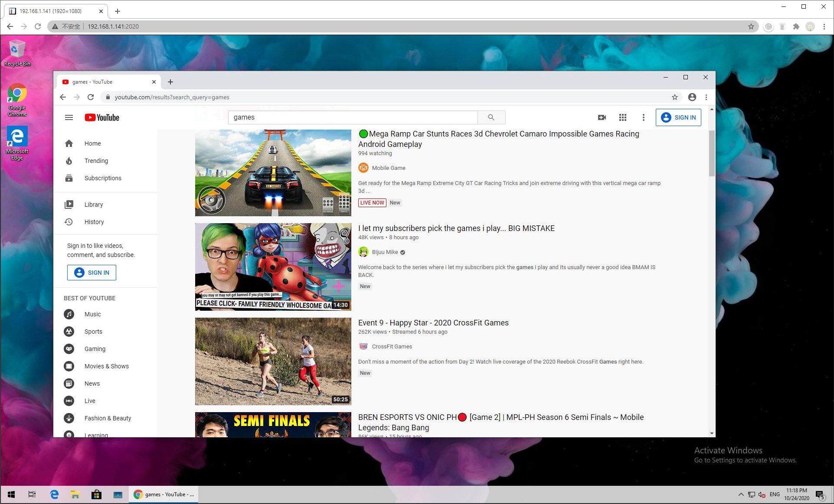Open new tab in outer browser
The width and height of the screenshot is (834, 504).
click(118, 11)
